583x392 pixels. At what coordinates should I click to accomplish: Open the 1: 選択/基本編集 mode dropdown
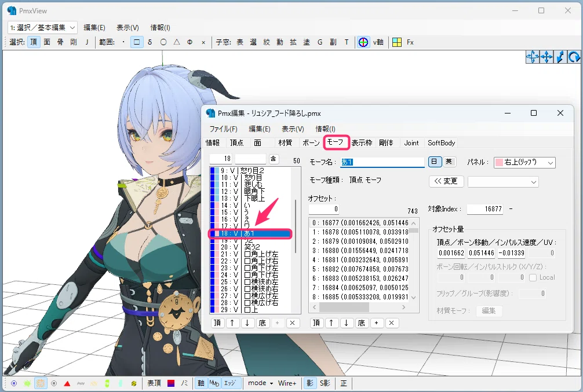click(42, 27)
